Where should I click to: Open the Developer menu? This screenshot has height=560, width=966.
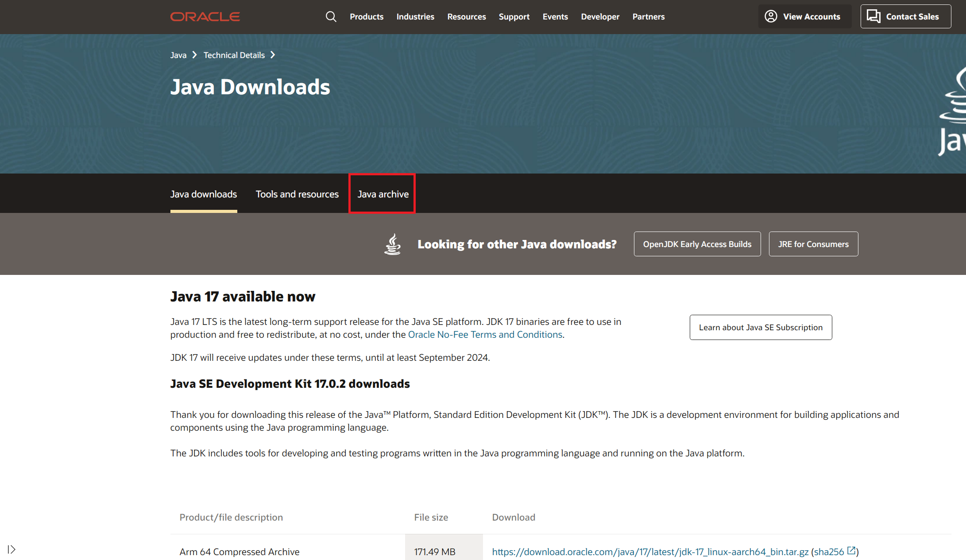(x=600, y=17)
